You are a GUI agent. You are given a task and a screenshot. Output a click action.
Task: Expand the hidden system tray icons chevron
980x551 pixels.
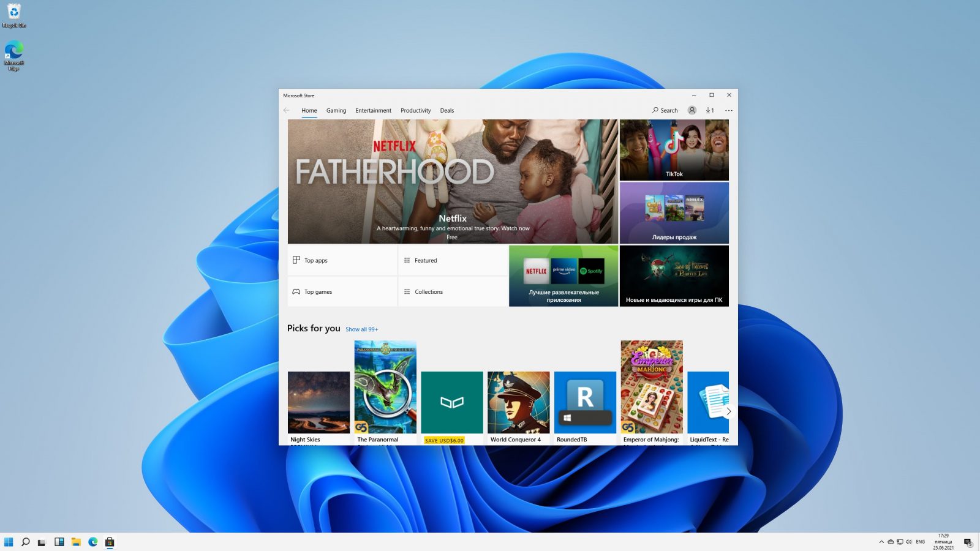[881, 542]
